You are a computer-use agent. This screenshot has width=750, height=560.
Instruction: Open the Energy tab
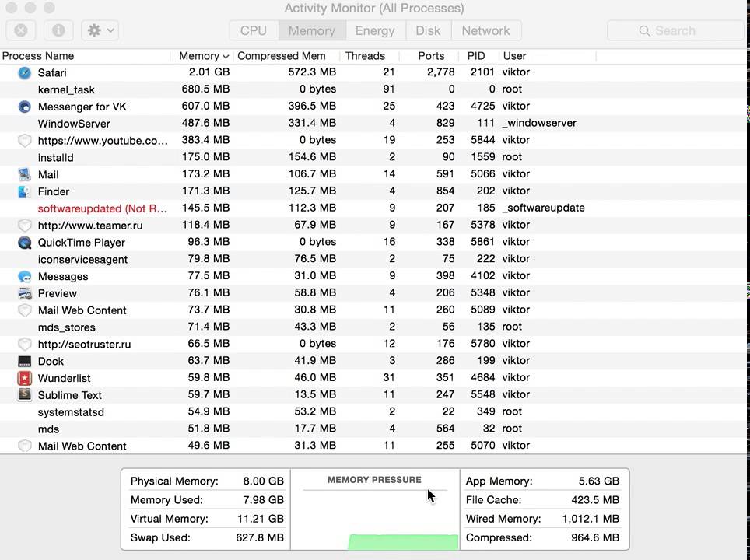(x=375, y=30)
